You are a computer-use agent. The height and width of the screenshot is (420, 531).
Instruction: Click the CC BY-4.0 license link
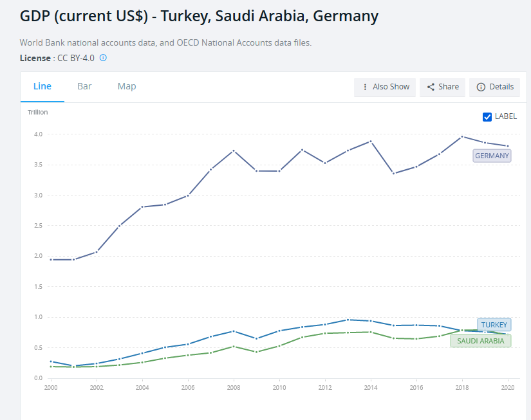tap(76, 58)
